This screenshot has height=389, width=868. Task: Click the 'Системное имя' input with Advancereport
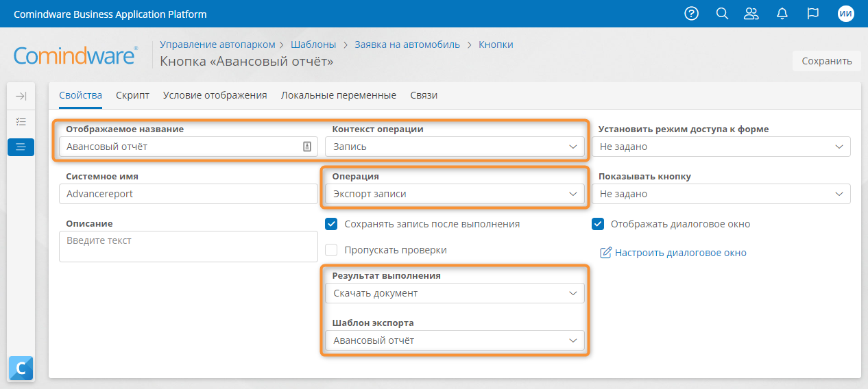(189, 194)
